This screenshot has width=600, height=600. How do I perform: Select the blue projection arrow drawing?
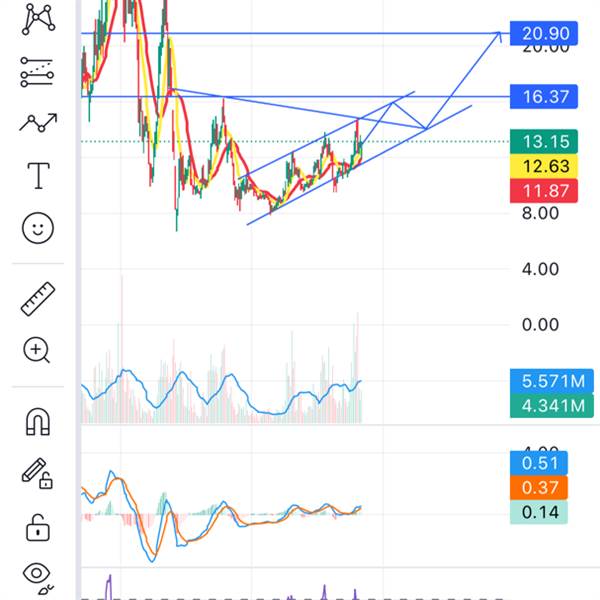463,80
